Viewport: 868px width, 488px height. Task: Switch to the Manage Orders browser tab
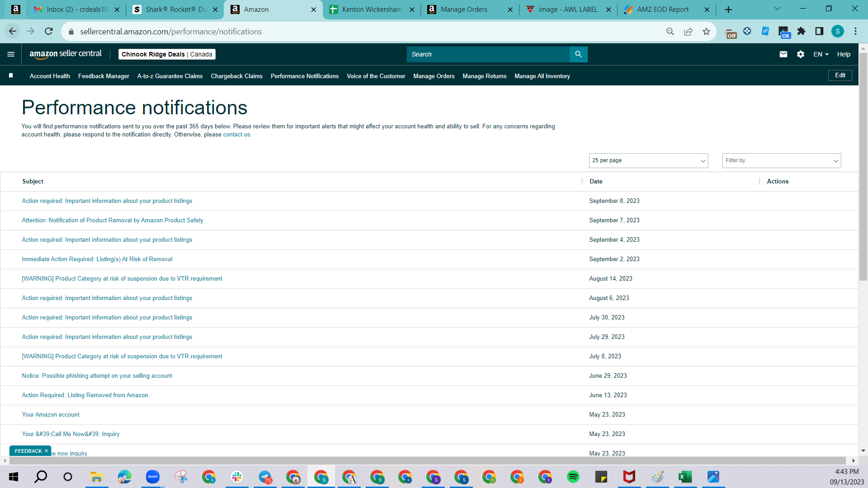click(470, 9)
